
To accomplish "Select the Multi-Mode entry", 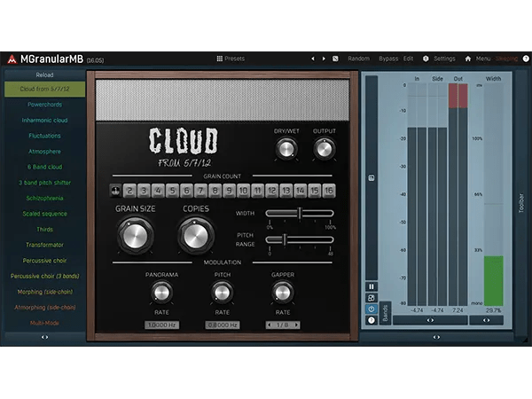I will [x=45, y=323].
